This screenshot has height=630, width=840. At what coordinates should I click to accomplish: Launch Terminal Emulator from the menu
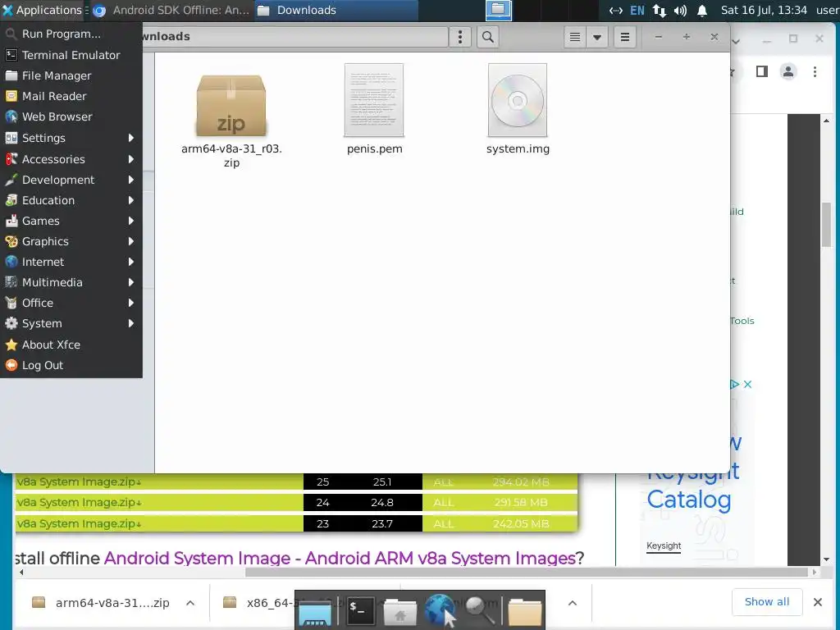pos(71,55)
